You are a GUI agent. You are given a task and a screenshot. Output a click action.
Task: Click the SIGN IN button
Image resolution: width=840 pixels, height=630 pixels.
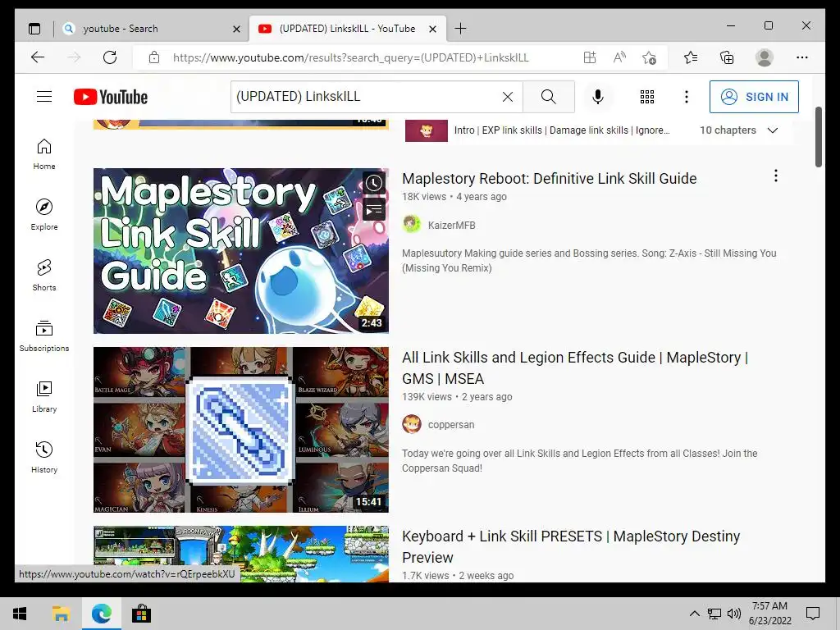[754, 97]
